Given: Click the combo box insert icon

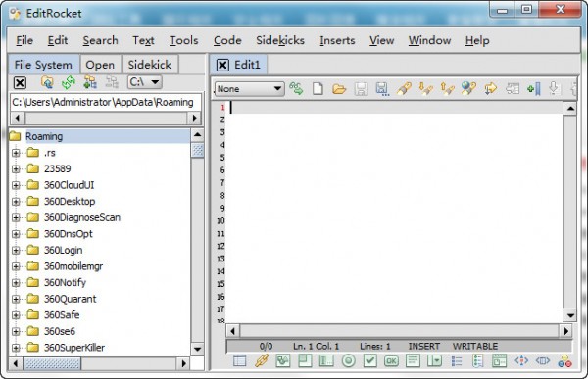Looking at the screenshot, I should pos(434,360).
